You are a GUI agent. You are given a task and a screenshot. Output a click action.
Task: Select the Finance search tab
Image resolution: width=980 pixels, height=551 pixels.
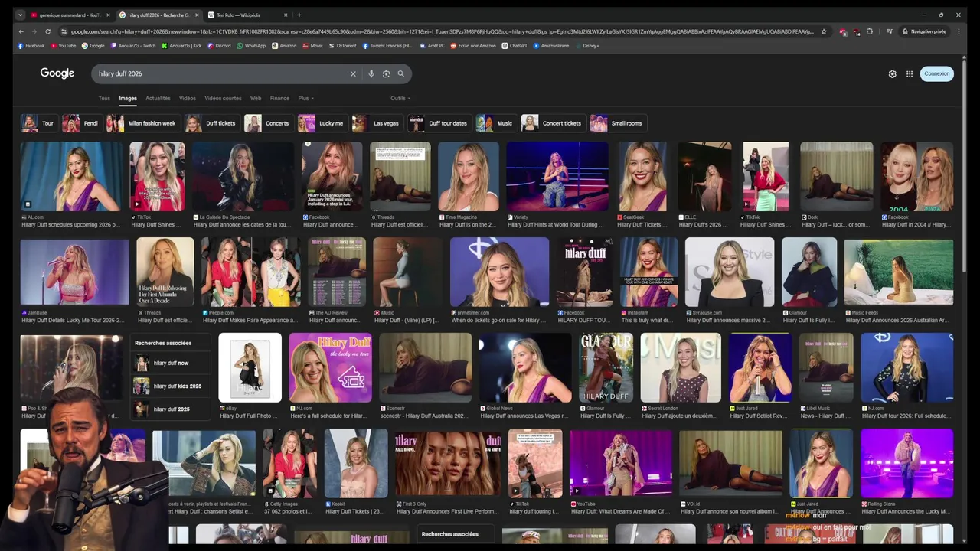pyautogui.click(x=279, y=98)
